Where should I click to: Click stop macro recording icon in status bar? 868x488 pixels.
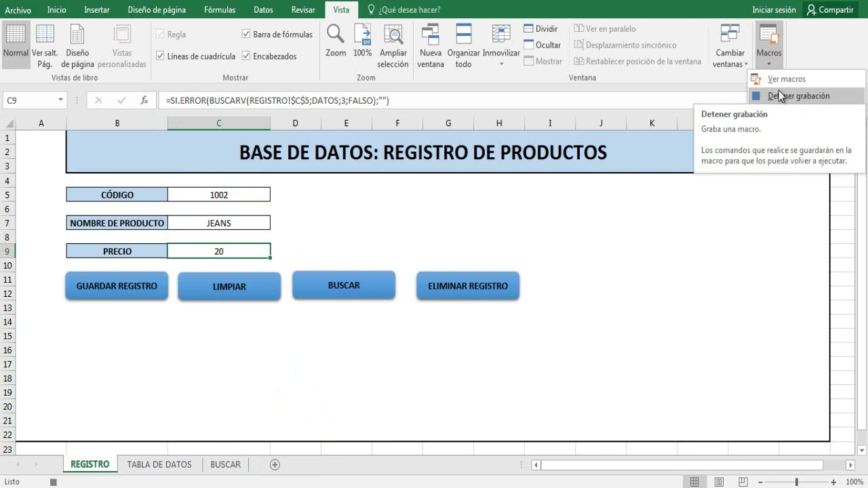click(x=53, y=482)
